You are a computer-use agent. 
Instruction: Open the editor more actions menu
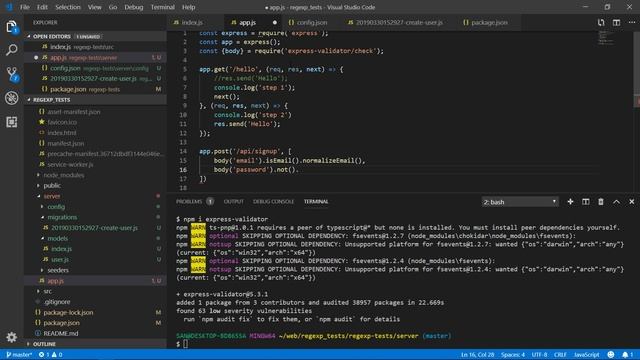tap(632, 22)
